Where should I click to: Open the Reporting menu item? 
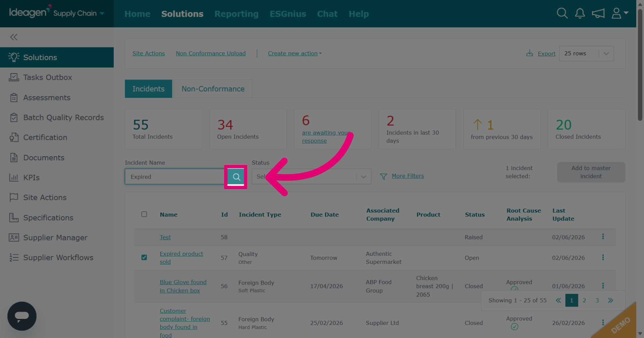236,14
